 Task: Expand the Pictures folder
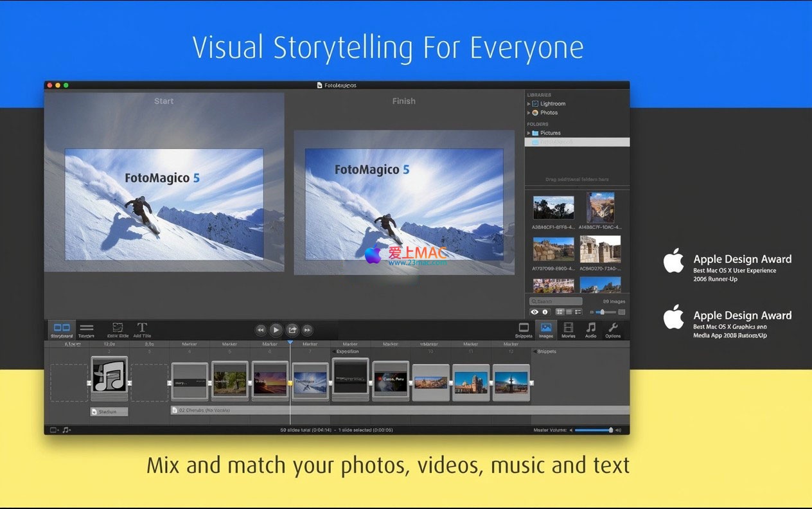click(529, 133)
